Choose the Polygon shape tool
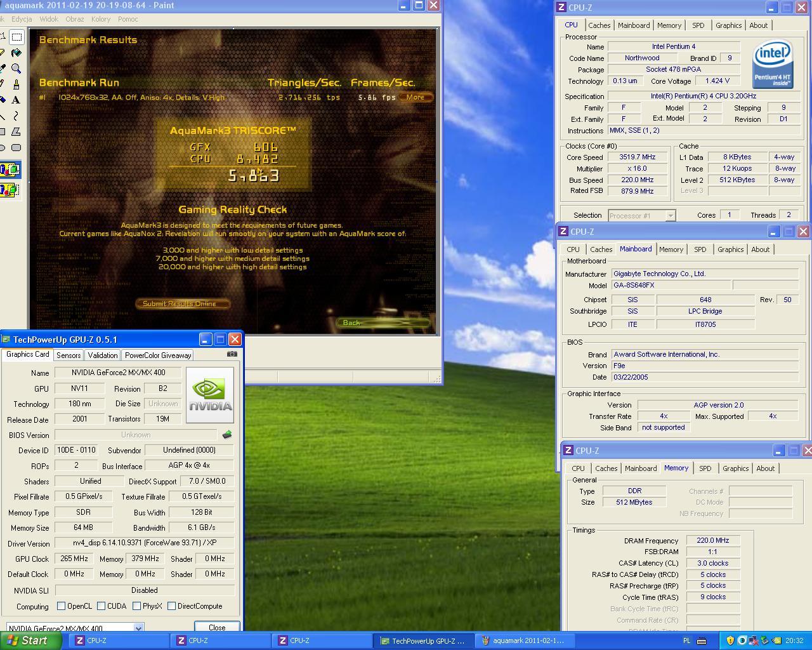This screenshot has width=812, height=650. [x=16, y=131]
